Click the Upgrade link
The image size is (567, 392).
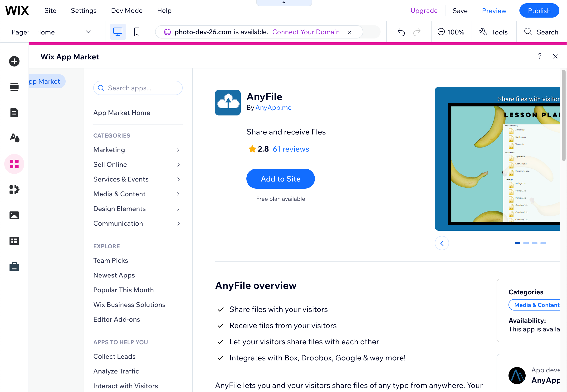pos(424,10)
